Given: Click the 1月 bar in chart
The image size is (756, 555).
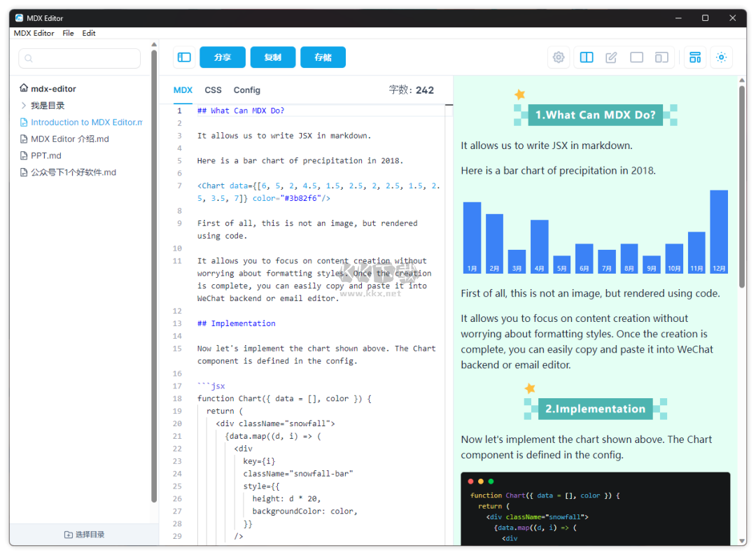Looking at the screenshot, I should coord(472,238).
